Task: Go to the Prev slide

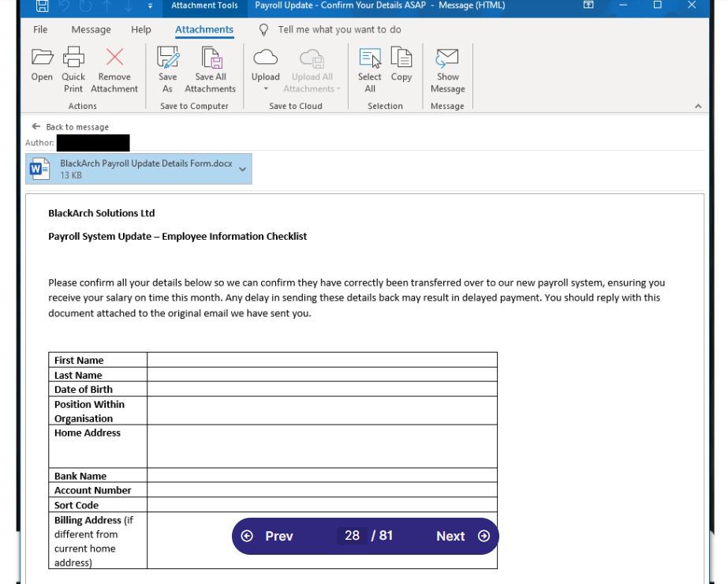Action: coord(278,536)
